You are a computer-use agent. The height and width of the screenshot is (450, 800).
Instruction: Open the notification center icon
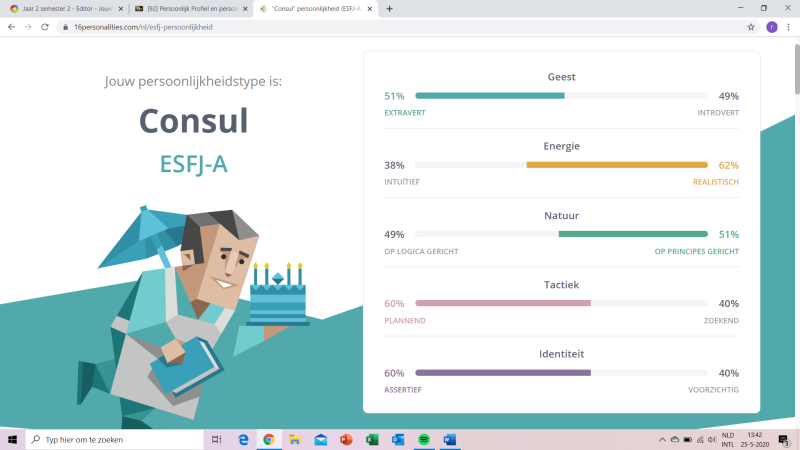click(784, 439)
